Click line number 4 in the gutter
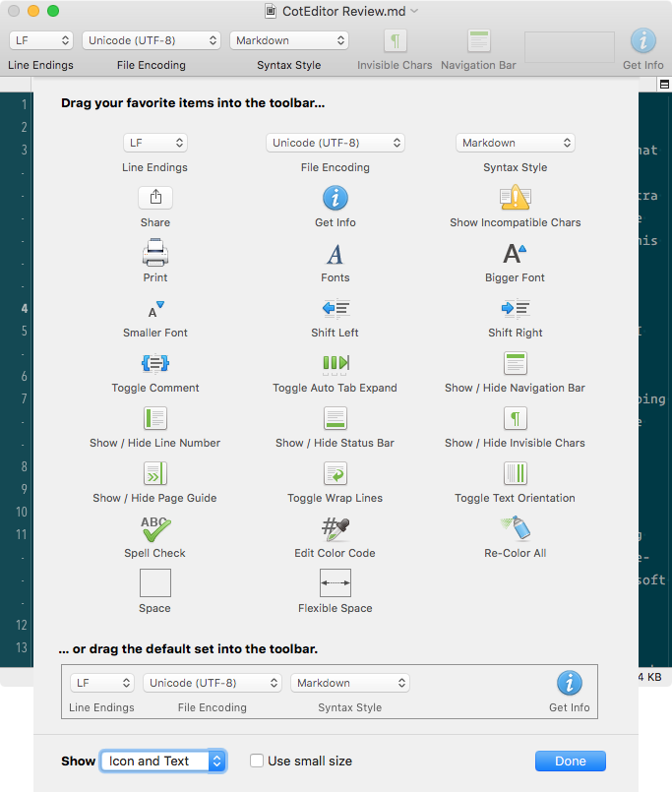Image resolution: width=672 pixels, height=792 pixels. click(25, 308)
